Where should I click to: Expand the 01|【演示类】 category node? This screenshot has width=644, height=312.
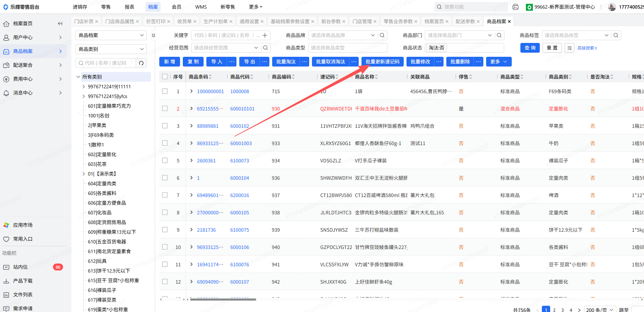pyautogui.click(x=83, y=174)
